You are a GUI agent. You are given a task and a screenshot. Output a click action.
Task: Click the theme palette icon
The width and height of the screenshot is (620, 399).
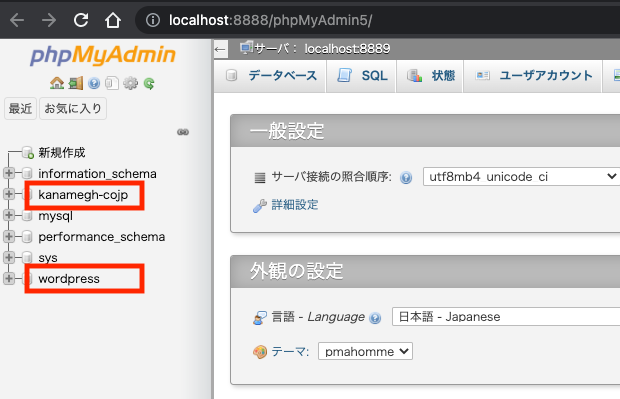(x=260, y=352)
